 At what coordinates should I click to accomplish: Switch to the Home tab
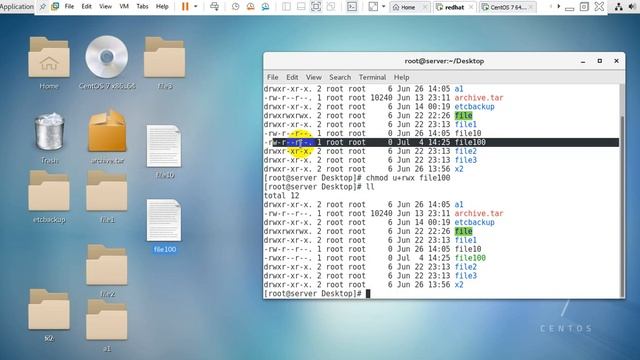tap(407, 7)
